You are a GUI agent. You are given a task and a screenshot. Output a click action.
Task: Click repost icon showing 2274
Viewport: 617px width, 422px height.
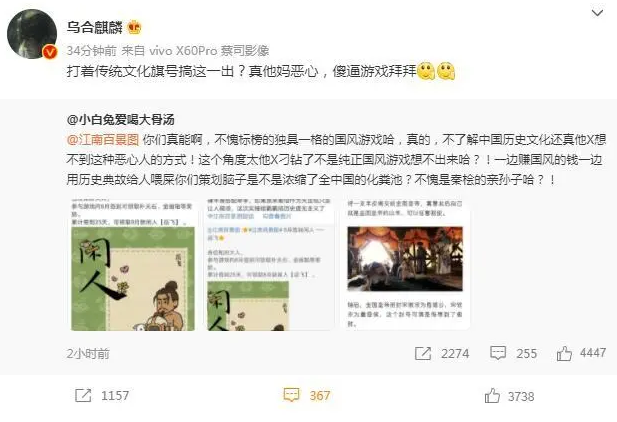pyautogui.click(x=423, y=354)
